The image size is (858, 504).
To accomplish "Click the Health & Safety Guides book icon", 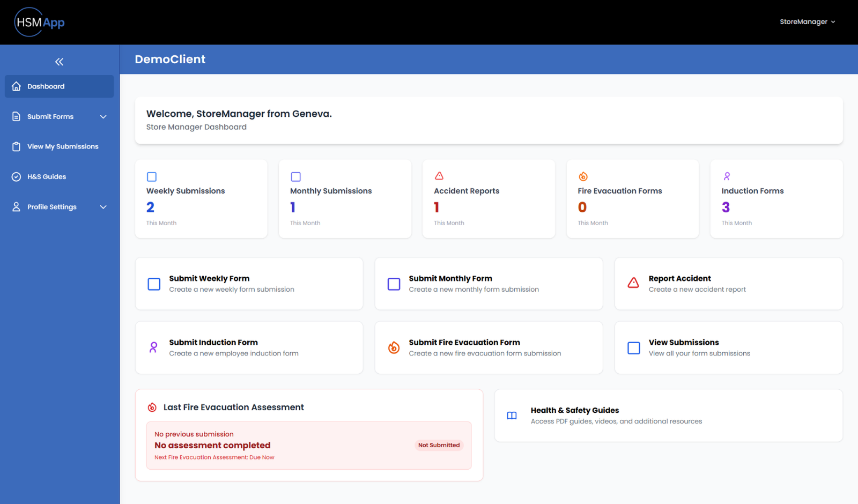I will 512,416.
